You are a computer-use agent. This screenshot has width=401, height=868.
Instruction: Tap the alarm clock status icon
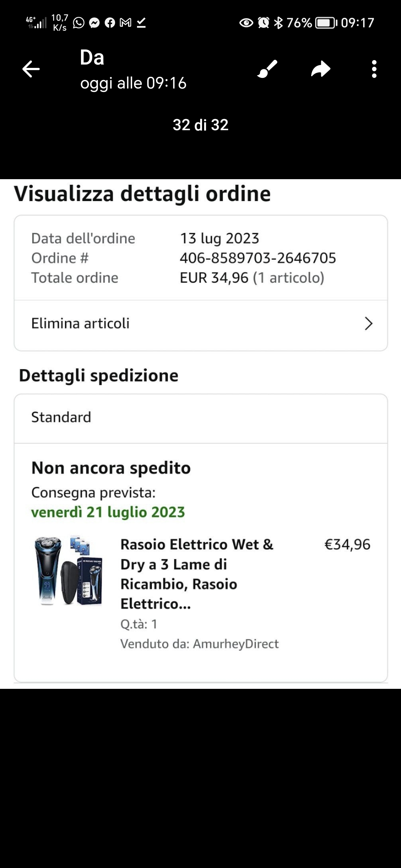[x=264, y=23]
